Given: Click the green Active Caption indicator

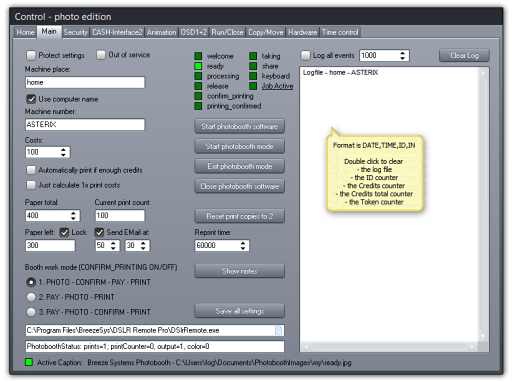Looking at the screenshot, I should pyautogui.click(x=29, y=362).
